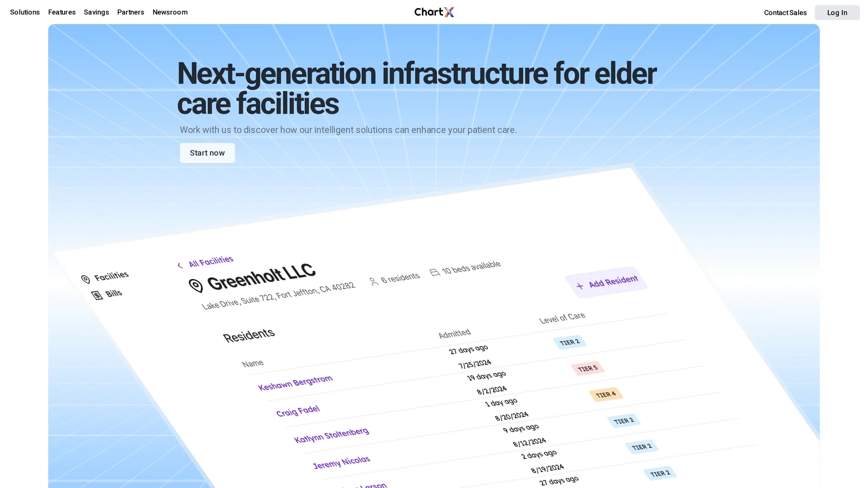The width and height of the screenshot is (868, 488).
Task: Click the plus icon on Add Resident
Action: click(580, 286)
